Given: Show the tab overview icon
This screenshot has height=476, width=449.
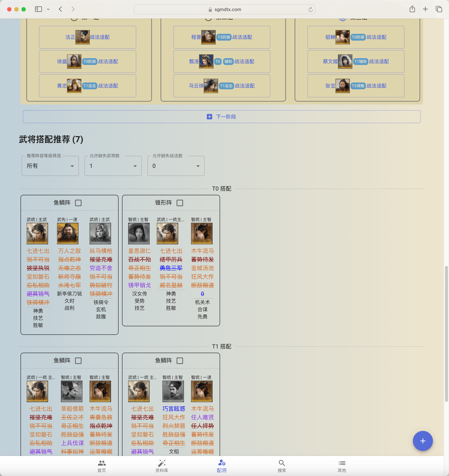Looking at the screenshot, I should [x=438, y=9].
